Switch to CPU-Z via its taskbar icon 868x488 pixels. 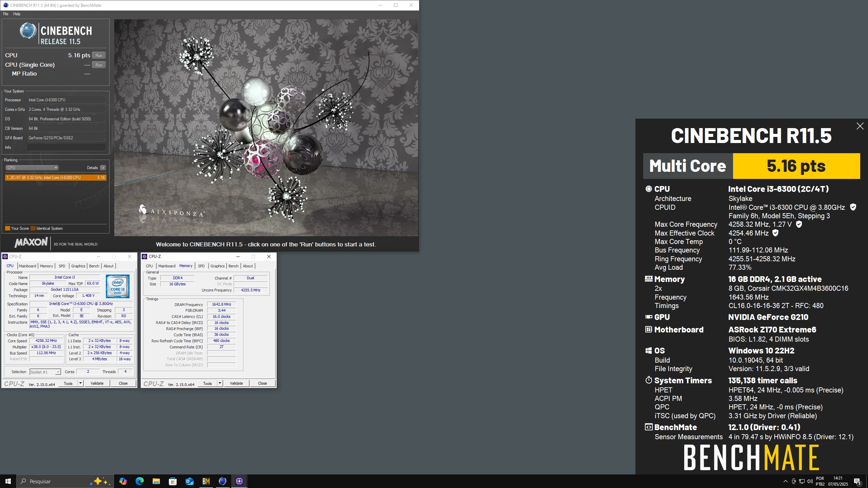click(x=239, y=481)
